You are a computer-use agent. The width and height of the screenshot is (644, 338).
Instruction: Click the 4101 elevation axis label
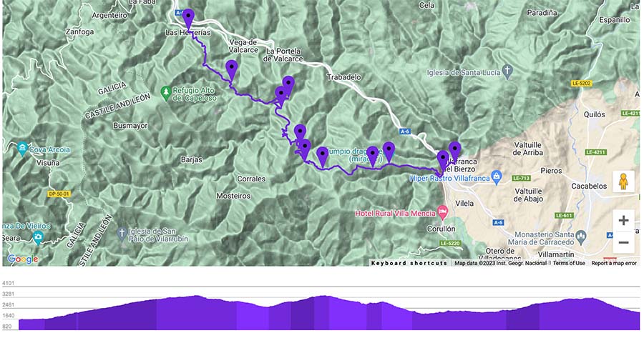(8, 283)
